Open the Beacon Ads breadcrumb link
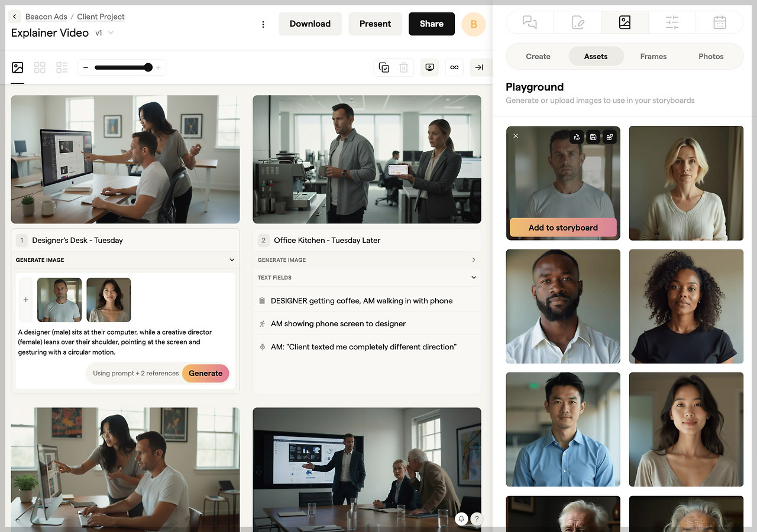The width and height of the screenshot is (757, 532). tap(46, 17)
